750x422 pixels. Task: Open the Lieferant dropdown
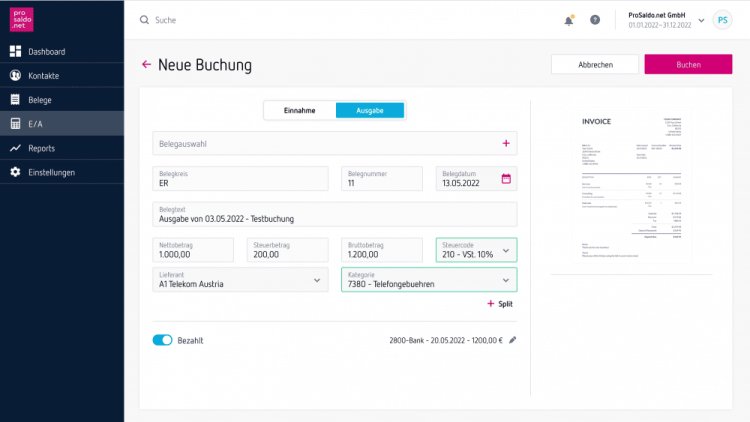click(x=318, y=280)
